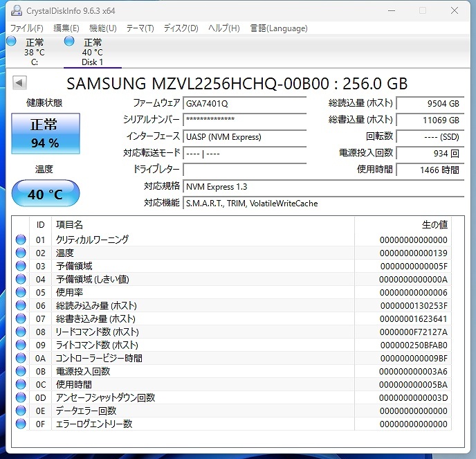Click the masked serial number field
This screenshot has height=459, width=476.
click(x=245, y=120)
